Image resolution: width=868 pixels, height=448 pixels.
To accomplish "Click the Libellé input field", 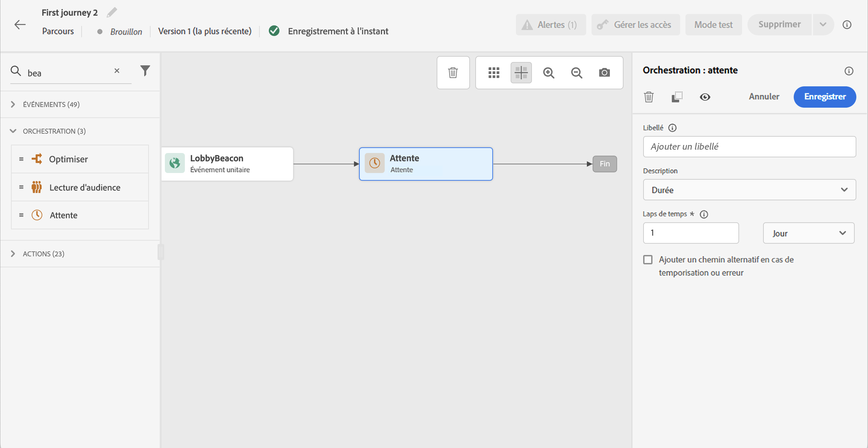I will [x=749, y=147].
